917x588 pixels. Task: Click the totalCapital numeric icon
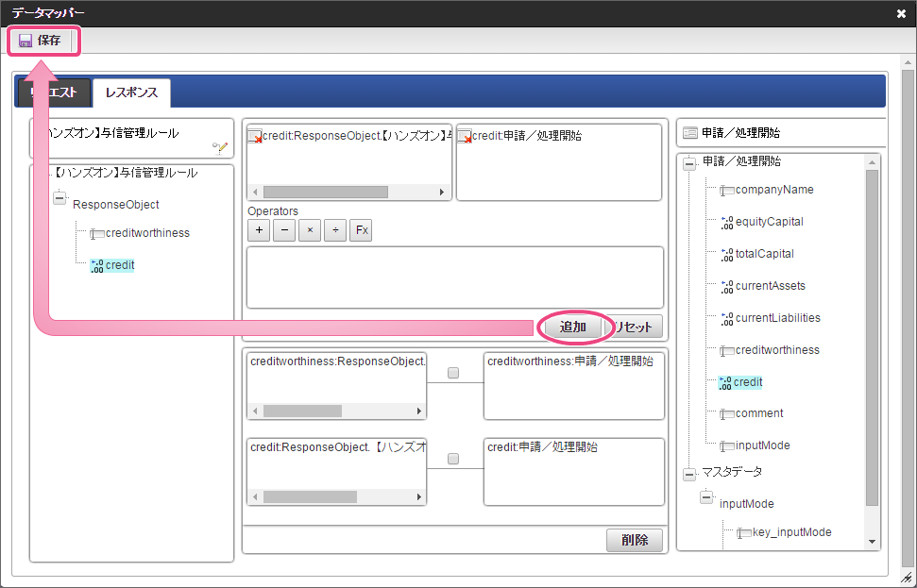click(727, 255)
